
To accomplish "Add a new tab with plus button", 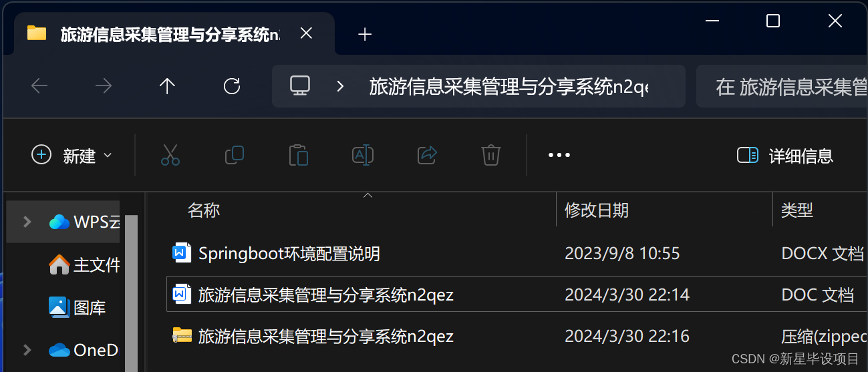I will pyautogui.click(x=365, y=34).
